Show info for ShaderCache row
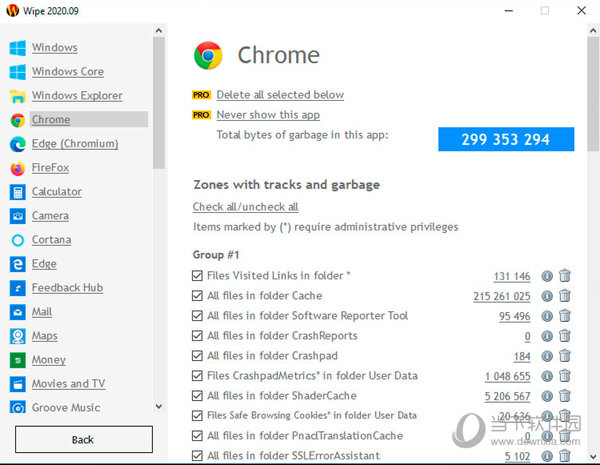 tap(547, 396)
